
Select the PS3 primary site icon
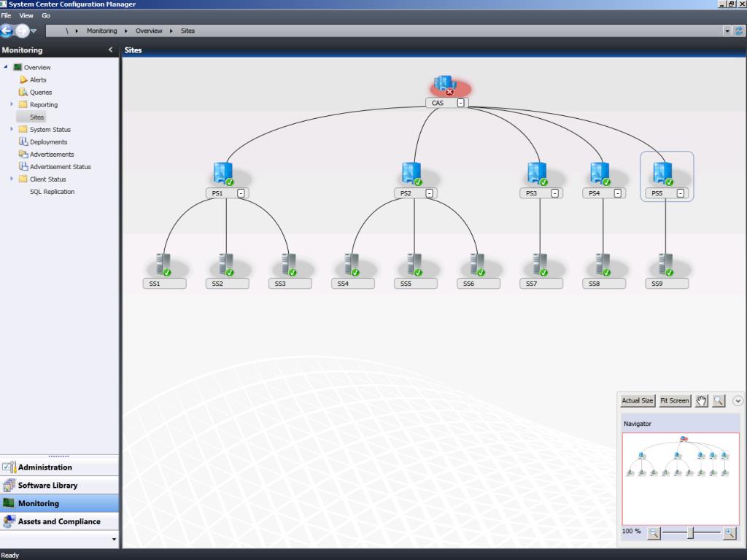538,174
